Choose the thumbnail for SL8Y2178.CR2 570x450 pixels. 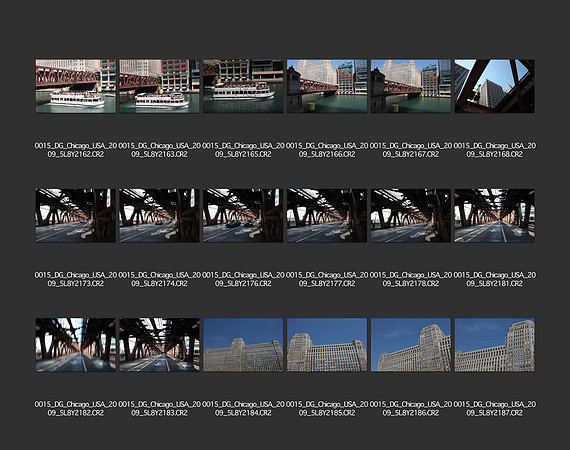(411, 216)
